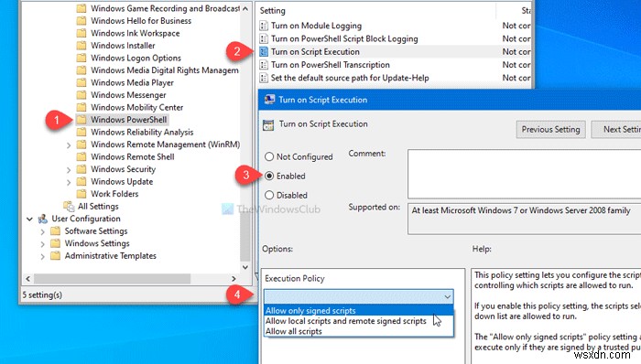Click the Windows Media Player folder icon
This screenshot has height=364, width=641.
point(81,82)
